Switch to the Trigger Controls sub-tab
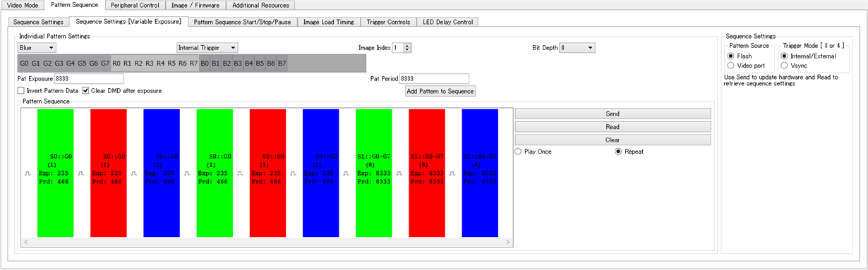 click(x=389, y=22)
